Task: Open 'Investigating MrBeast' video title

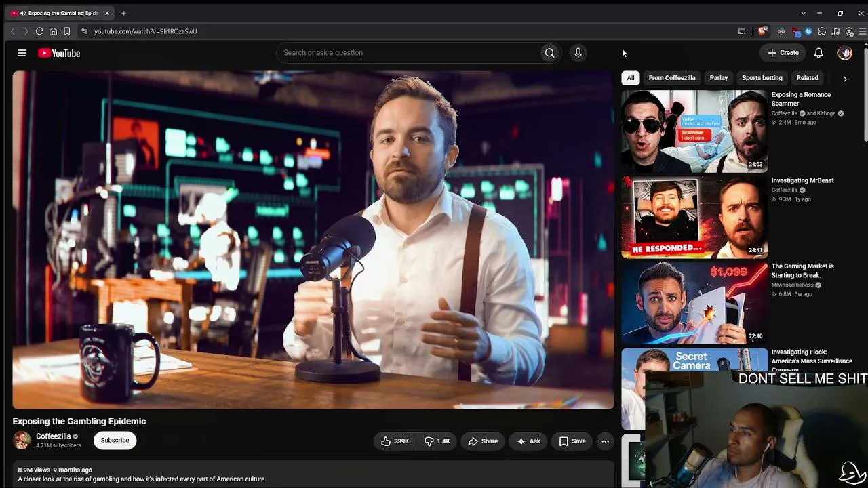Action: [x=802, y=181]
